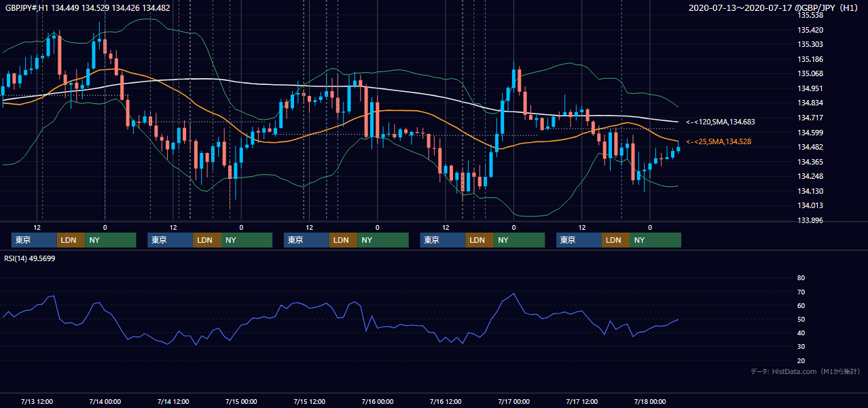Select the 7/16 12:00 time axis label

[x=445, y=401]
